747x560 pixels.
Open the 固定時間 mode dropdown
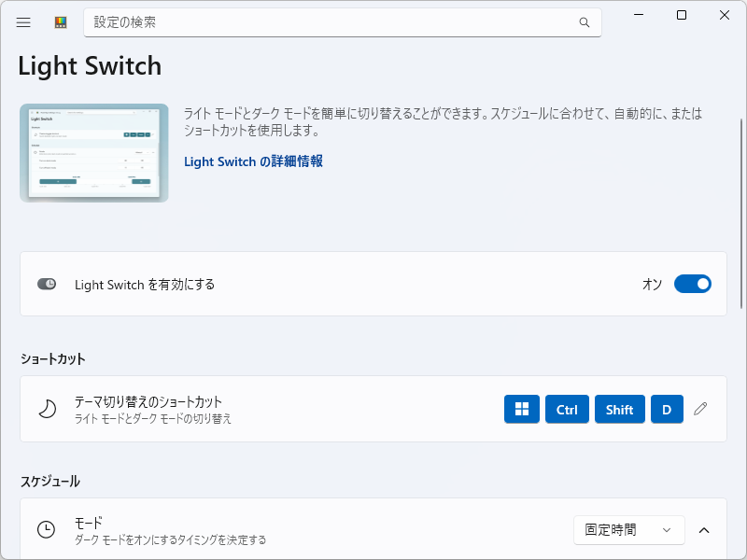click(x=628, y=530)
